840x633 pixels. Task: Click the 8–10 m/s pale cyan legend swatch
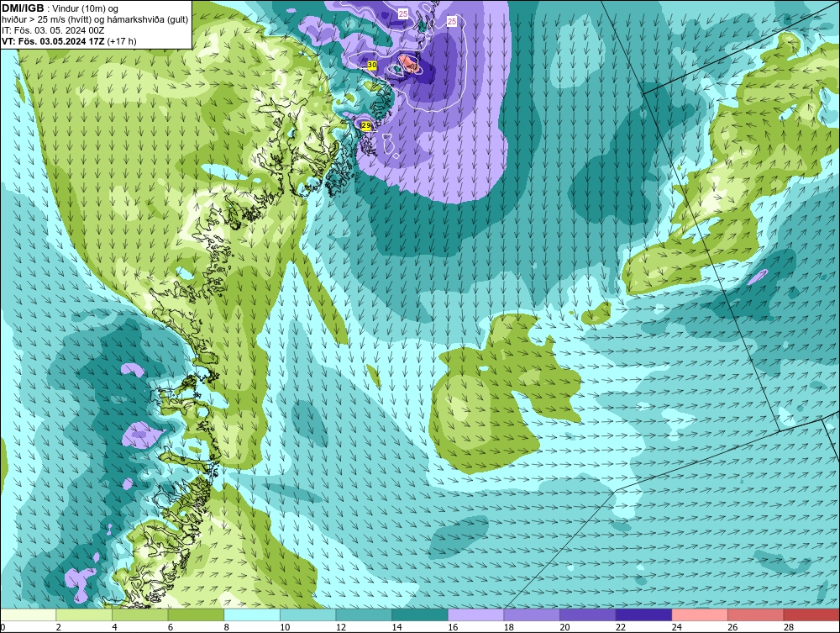(x=252, y=615)
